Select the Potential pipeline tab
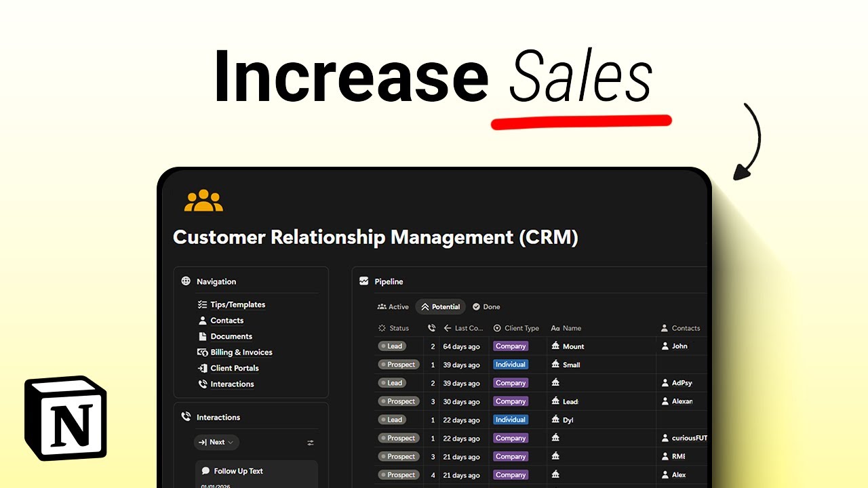 coord(440,307)
